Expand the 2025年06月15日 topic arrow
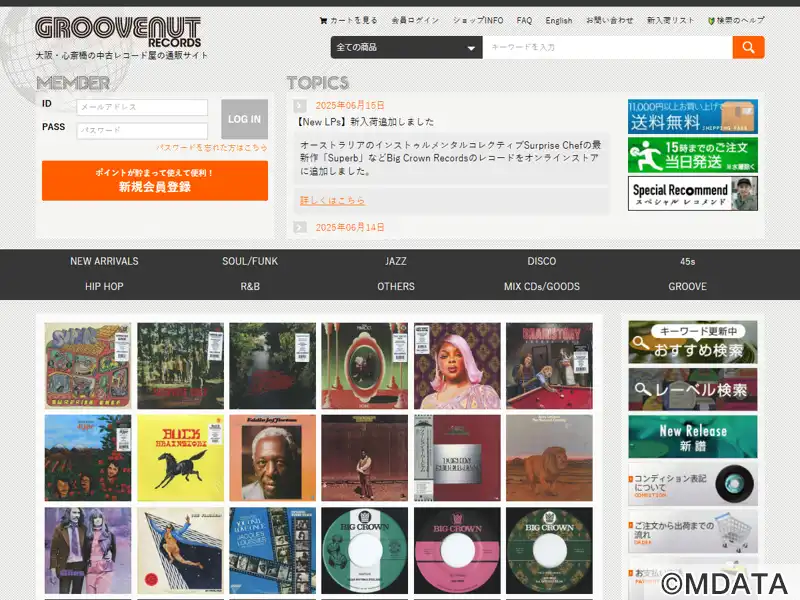 tap(300, 106)
